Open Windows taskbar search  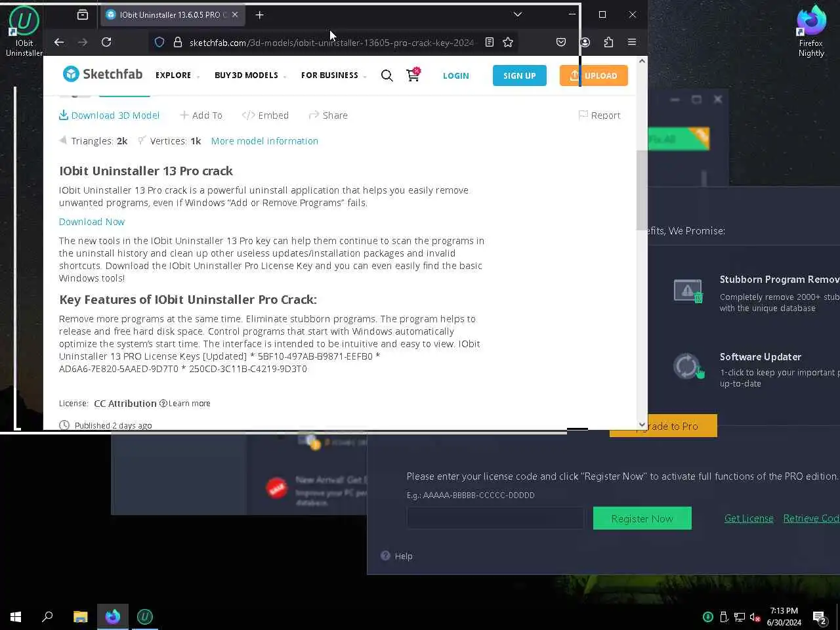47,617
